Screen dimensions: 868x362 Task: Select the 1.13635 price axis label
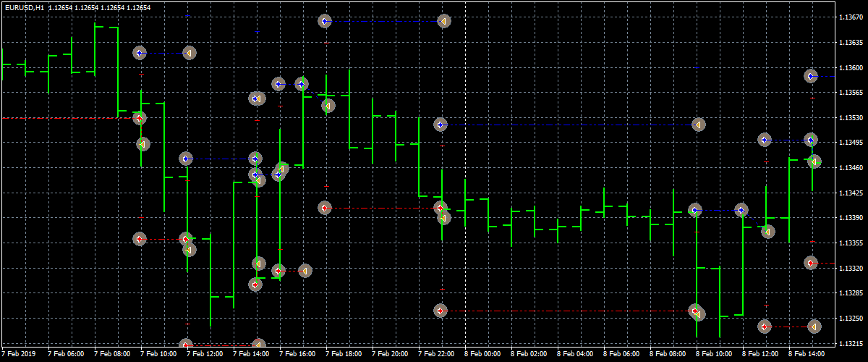click(851, 43)
